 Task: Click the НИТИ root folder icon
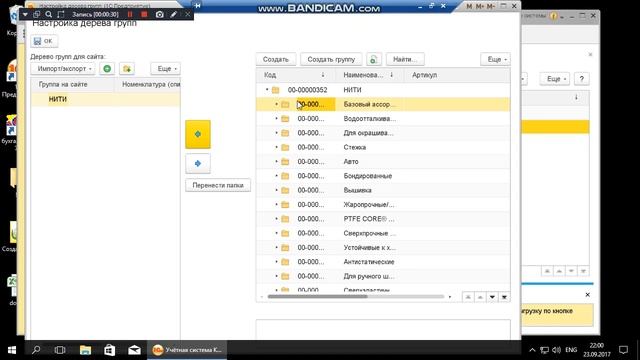click(276, 90)
